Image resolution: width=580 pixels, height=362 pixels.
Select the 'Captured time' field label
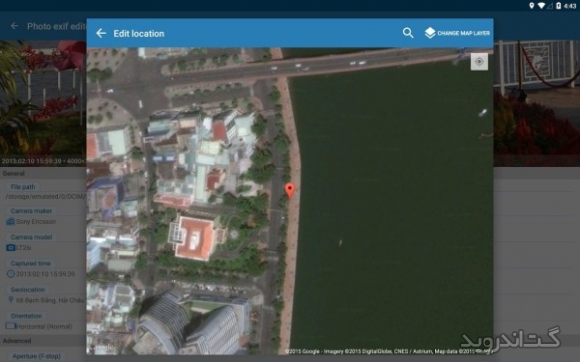pyautogui.click(x=30, y=263)
